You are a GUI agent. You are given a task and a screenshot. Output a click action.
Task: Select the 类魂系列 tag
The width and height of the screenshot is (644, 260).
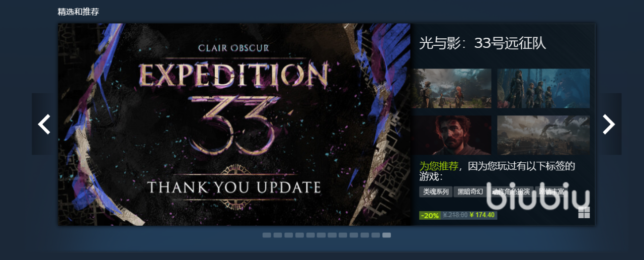[435, 191]
